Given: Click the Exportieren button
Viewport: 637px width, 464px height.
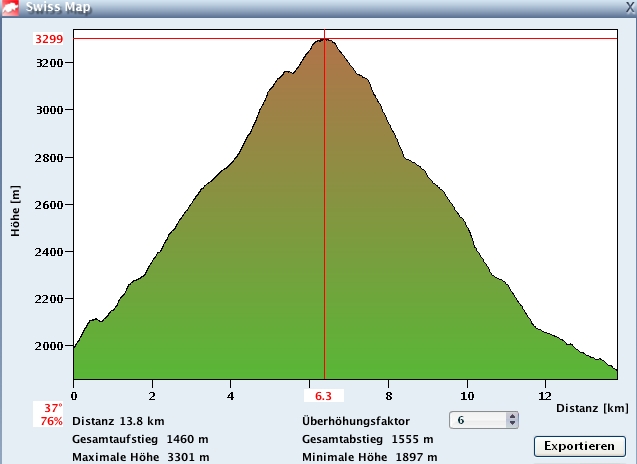Looking at the screenshot, I should [579, 445].
